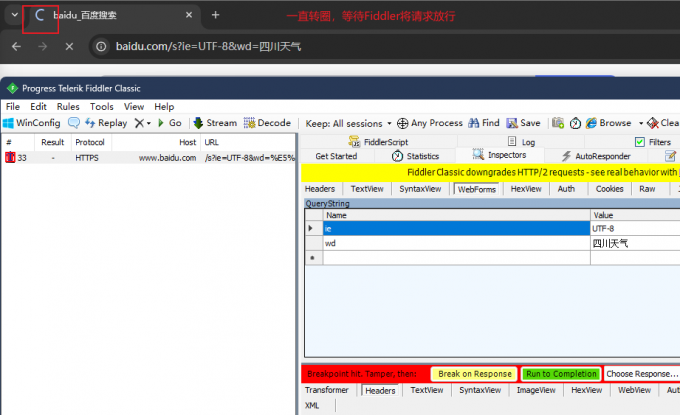
Task: Click the Break on Response button
Action: (474, 374)
